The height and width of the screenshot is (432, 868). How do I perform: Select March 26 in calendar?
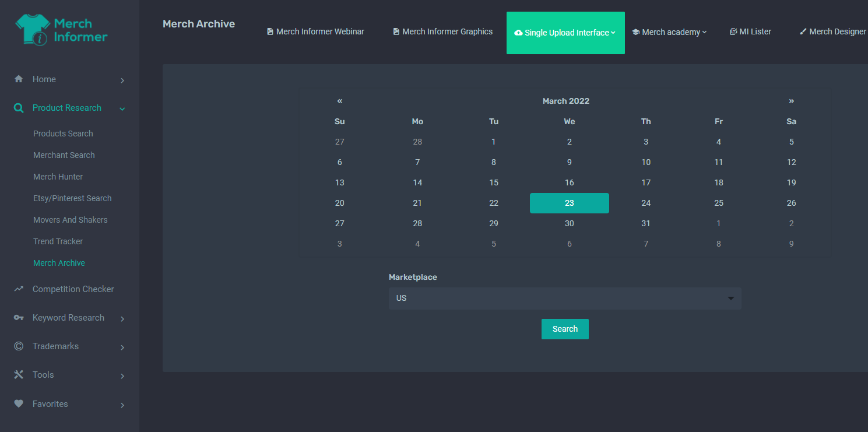point(791,203)
